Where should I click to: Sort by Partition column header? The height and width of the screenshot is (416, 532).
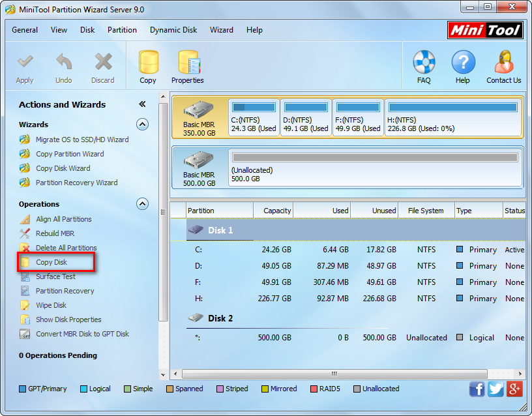(220, 211)
